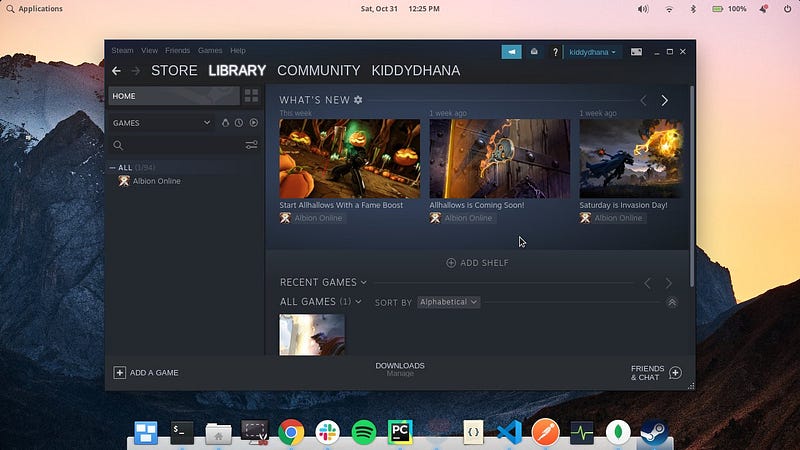Open the volume indicator in top panel
This screenshot has width=800, height=450.
point(643,9)
